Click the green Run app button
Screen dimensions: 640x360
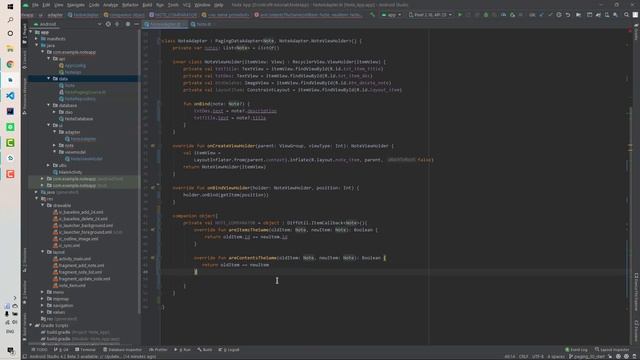pyautogui.click(x=460, y=15)
